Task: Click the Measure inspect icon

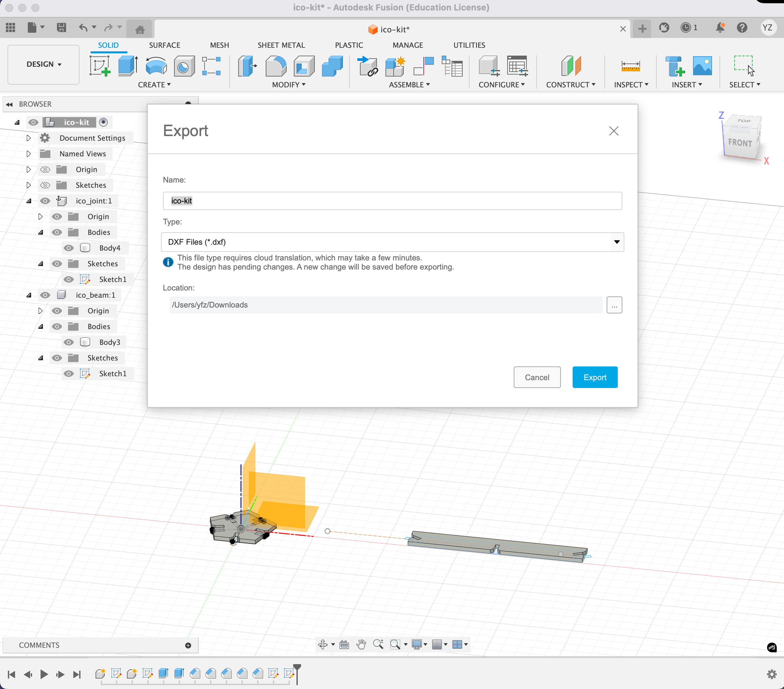Action: [630, 66]
